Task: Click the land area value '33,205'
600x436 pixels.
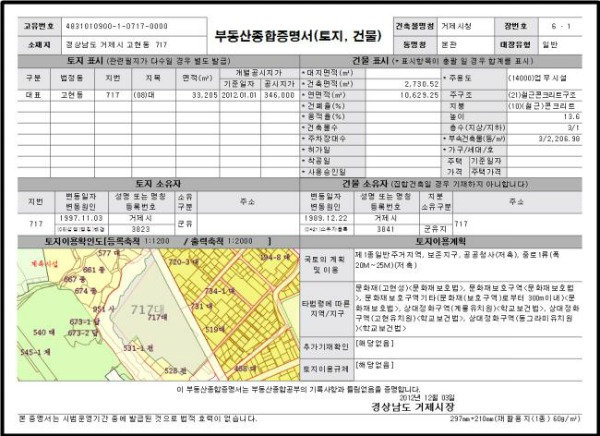Action: (x=205, y=95)
